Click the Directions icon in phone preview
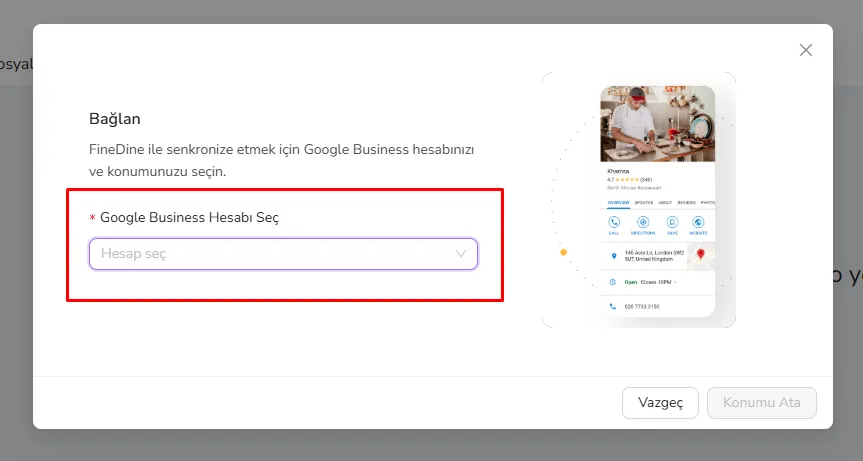Screen dimensions: 863x461 [643, 222]
